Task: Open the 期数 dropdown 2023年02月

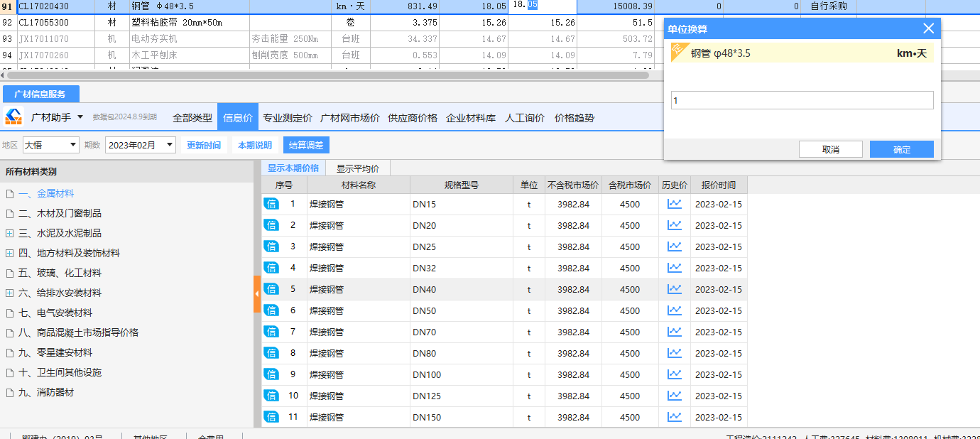Action: (x=141, y=145)
